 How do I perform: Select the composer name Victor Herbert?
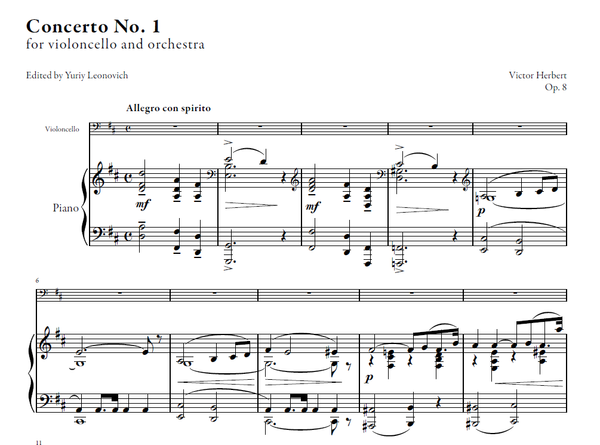[537, 75]
